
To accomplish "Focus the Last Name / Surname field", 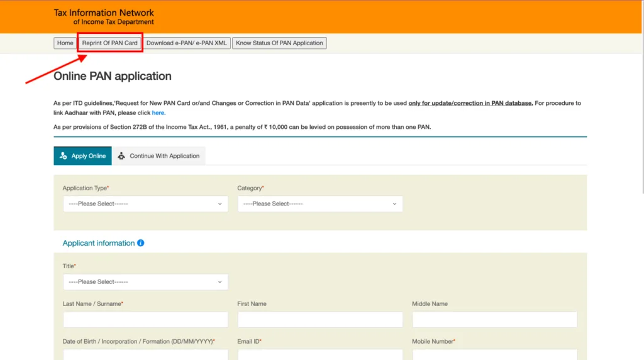I will tap(145, 319).
